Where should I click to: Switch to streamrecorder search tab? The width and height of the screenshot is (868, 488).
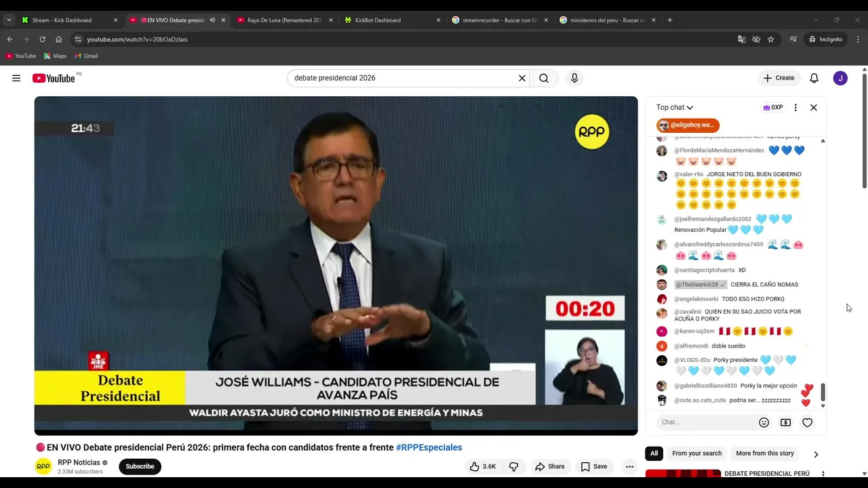coord(500,20)
